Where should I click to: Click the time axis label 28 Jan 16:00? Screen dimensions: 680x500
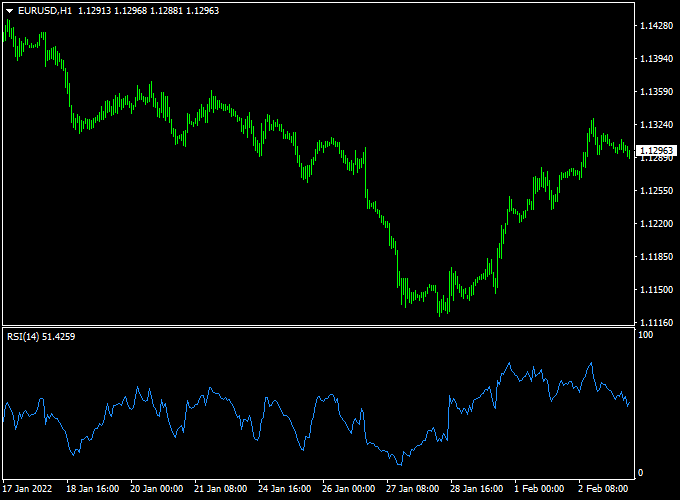[x=477, y=489]
